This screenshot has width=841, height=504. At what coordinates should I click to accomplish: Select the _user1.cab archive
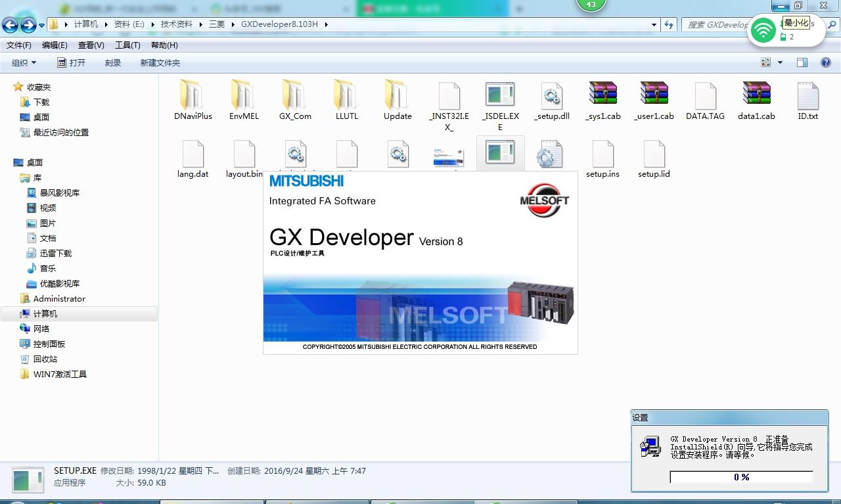click(654, 102)
